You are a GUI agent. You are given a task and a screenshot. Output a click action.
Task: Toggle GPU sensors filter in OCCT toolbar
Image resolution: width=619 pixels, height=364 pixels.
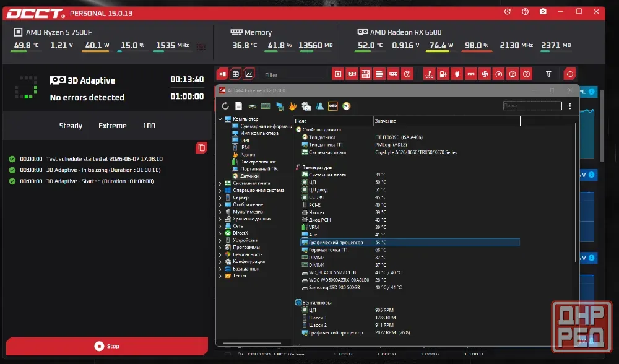click(352, 74)
